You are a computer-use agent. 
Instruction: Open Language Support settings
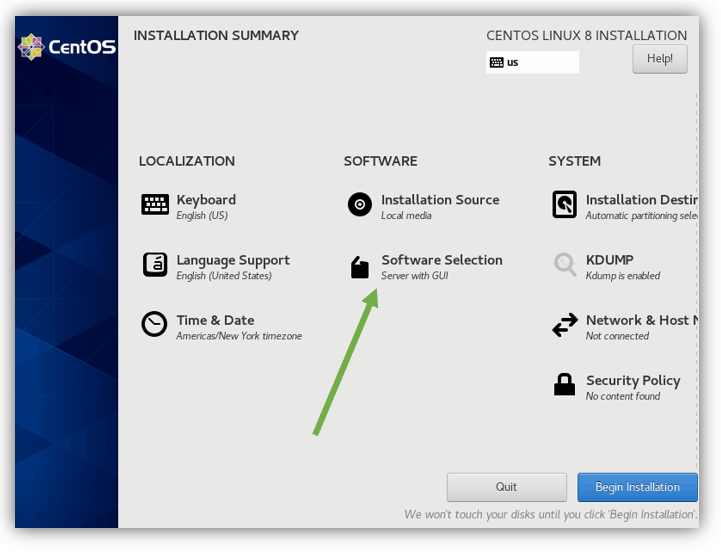[233, 260]
